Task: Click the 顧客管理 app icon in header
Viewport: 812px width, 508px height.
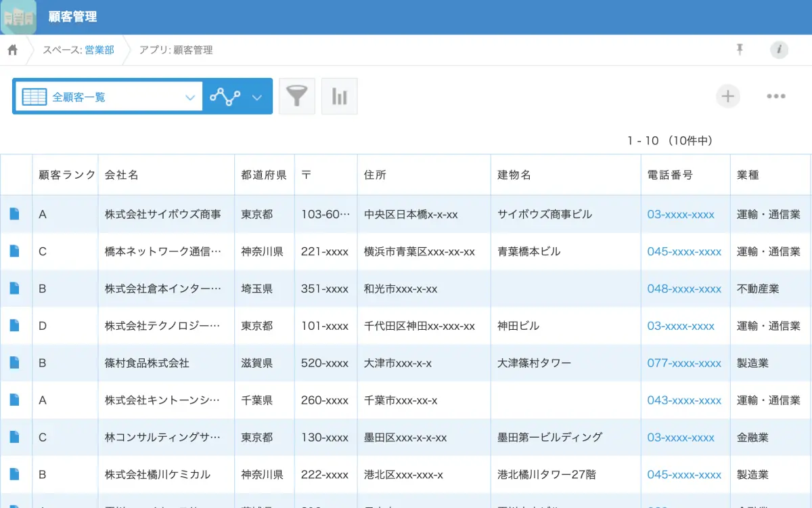Action: pos(18,17)
